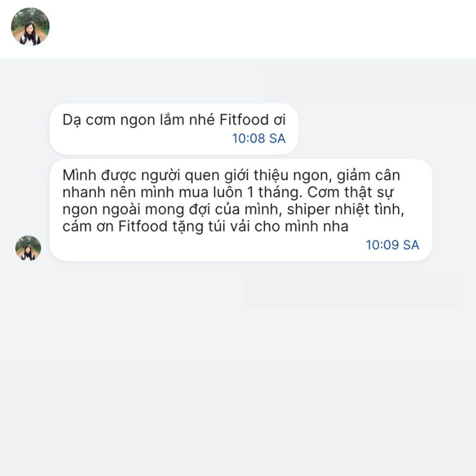The image size is (476, 476).
Task: Select the message "Dạ cơm ngon lắm nhé Fitfood ơi"
Action: click(173, 120)
